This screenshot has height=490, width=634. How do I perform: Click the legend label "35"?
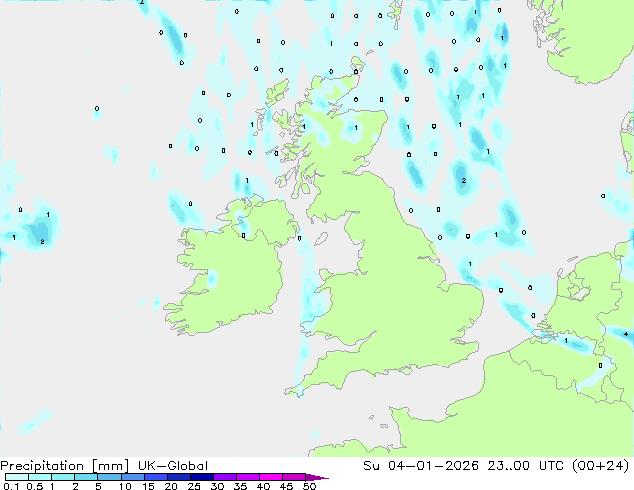pyautogui.click(x=240, y=486)
